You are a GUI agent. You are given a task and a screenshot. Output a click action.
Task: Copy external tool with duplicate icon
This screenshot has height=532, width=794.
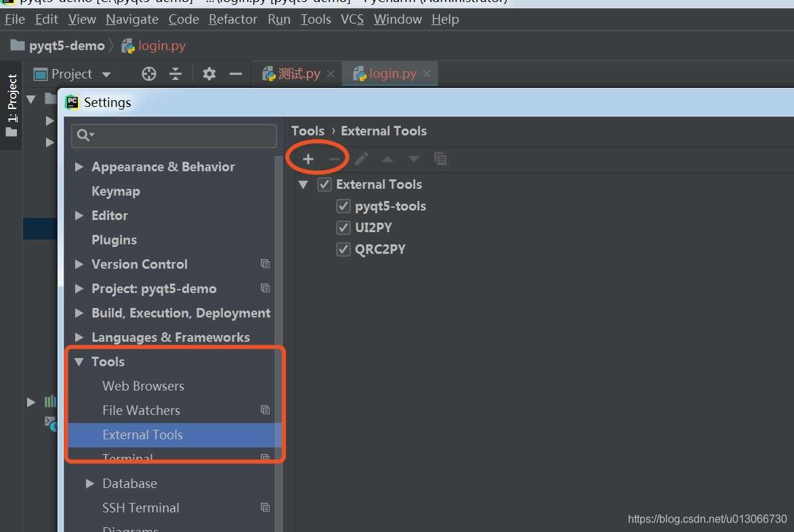click(x=440, y=159)
